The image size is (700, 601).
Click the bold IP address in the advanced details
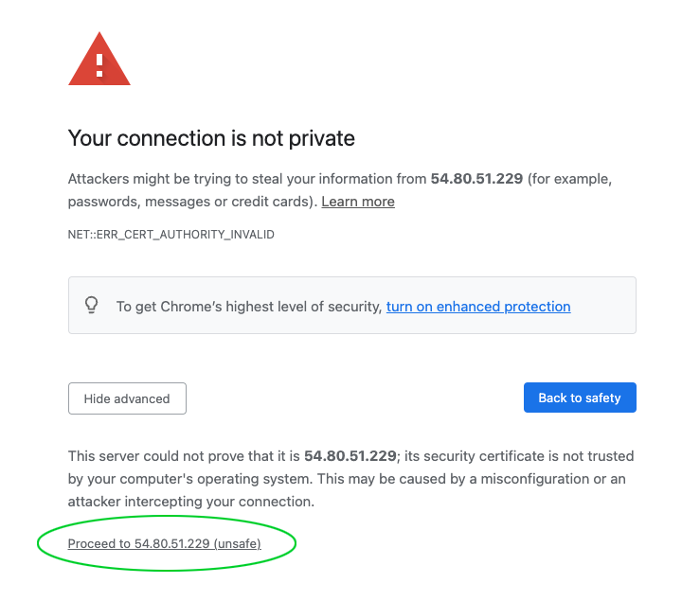(350, 456)
